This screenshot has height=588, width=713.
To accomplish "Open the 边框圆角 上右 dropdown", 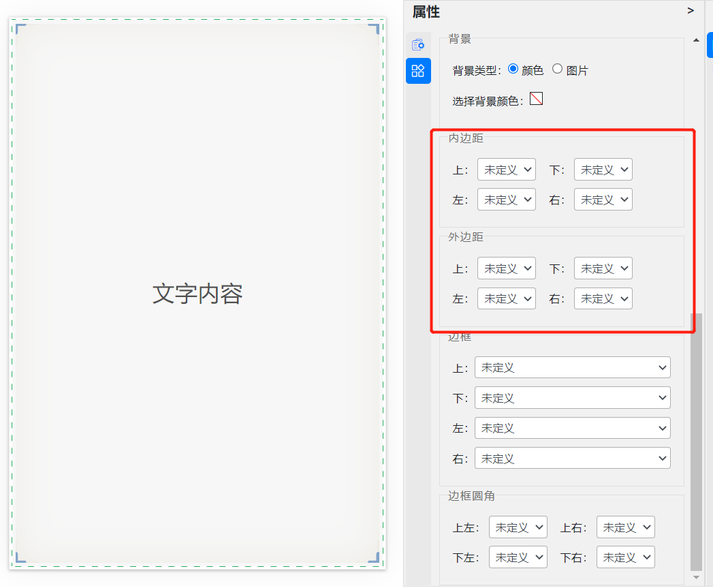I will (626, 527).
